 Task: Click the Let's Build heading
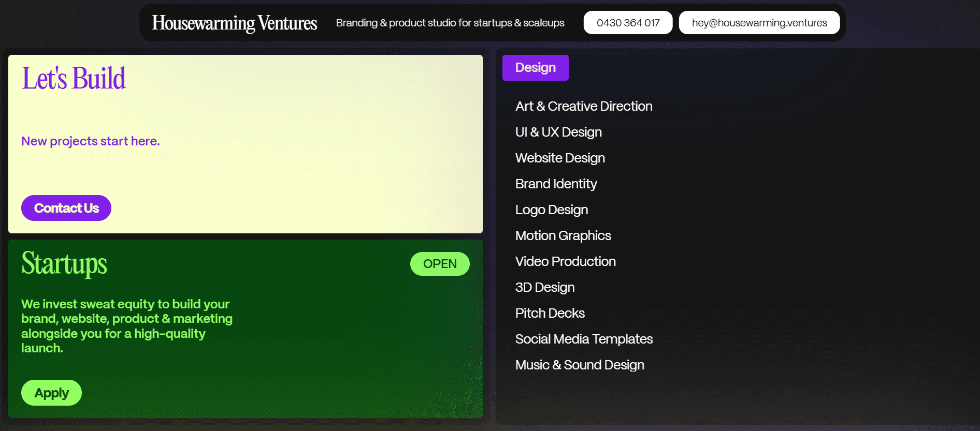coord(74,79)
